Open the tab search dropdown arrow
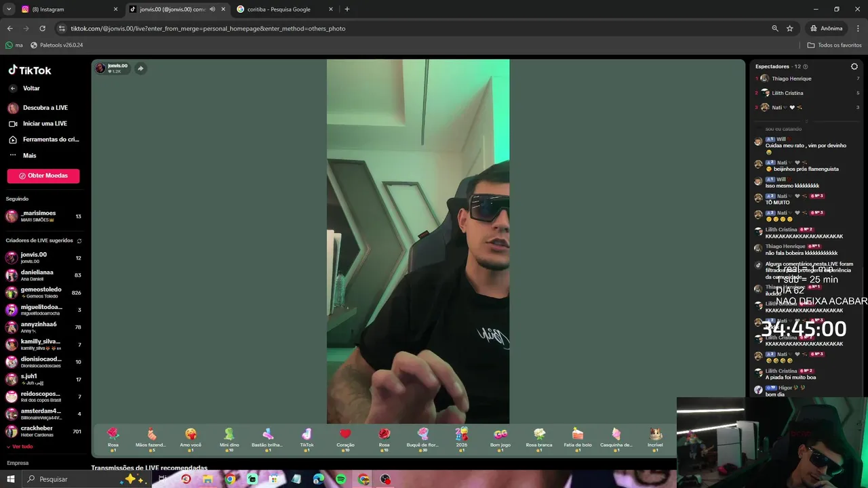 point(9,9)
